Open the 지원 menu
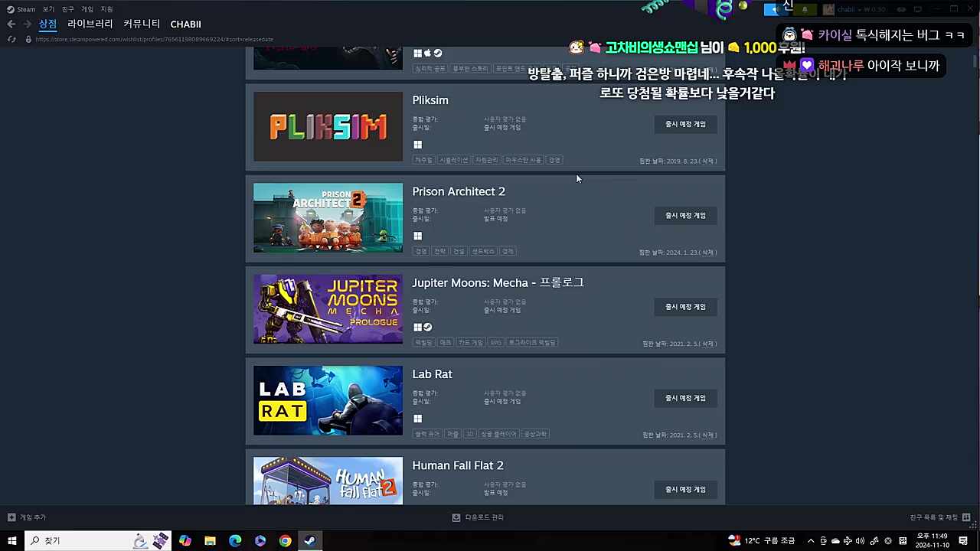 pyautogui.click(x=106, y=9)
